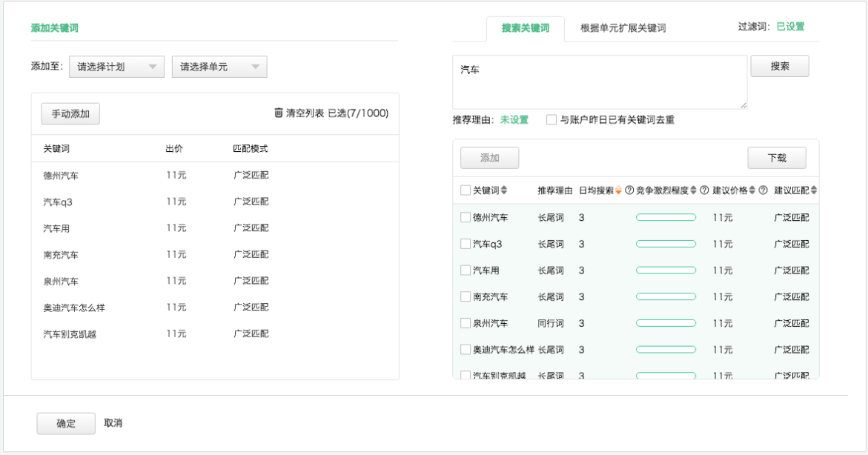Switch to 根据单元扩展关键词 tab
Image resolution: width=868 pixels, height=455 pixels.
point(623,27)
